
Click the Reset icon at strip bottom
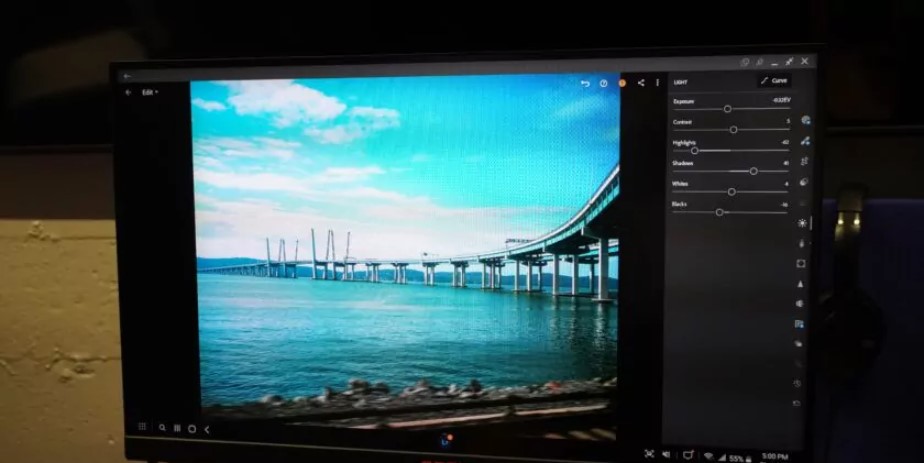pos(797,404)
